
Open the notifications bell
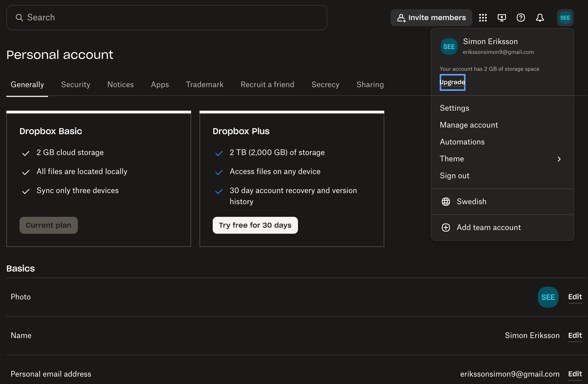(540, 18)
